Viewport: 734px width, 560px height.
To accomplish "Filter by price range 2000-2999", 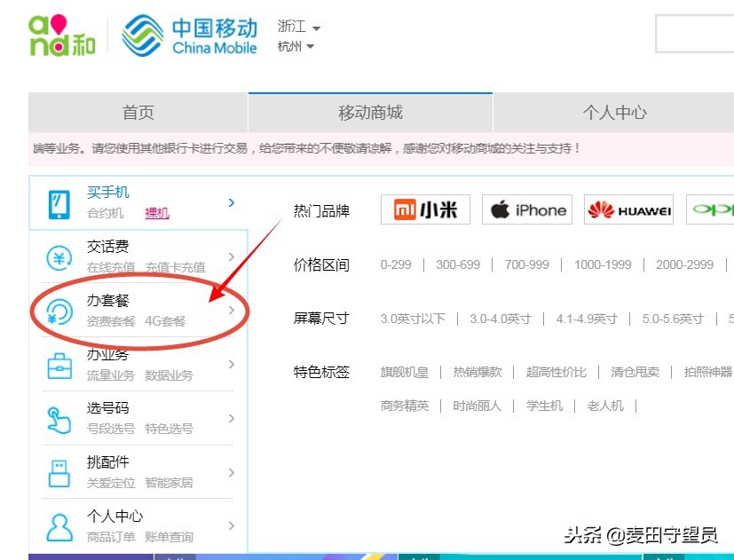I will click(x=684, y=265).
